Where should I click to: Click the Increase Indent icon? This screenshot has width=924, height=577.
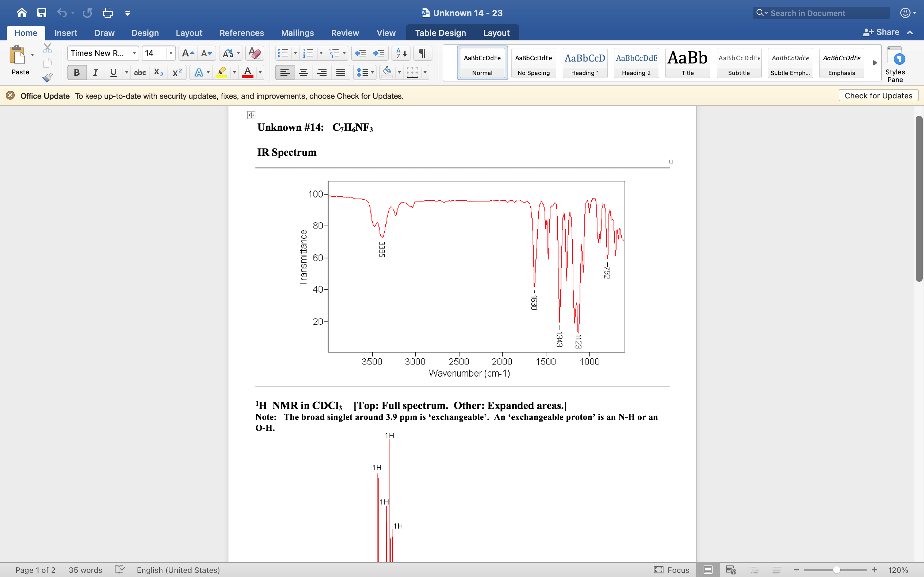tap(379, 53)
